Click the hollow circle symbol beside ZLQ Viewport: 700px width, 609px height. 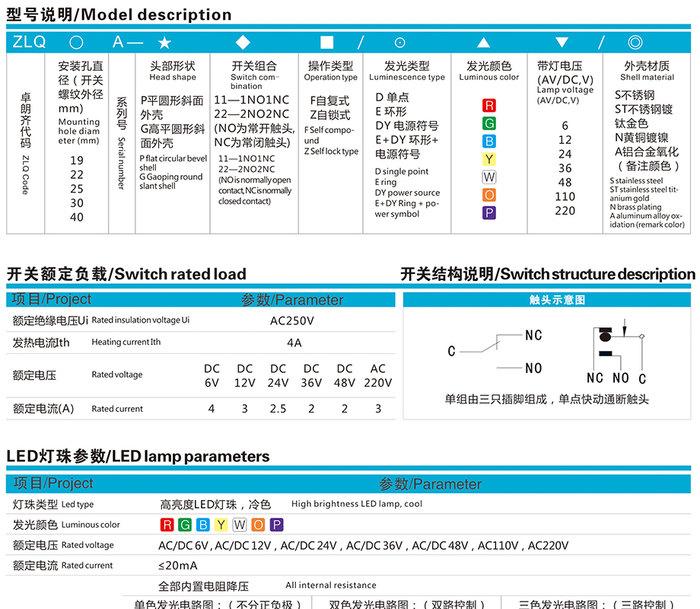76,43
